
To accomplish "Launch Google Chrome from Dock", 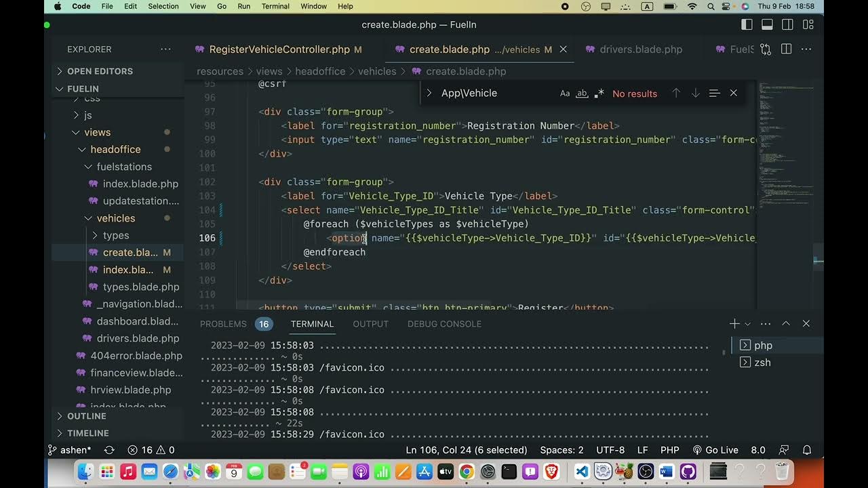I will [466, 471].
